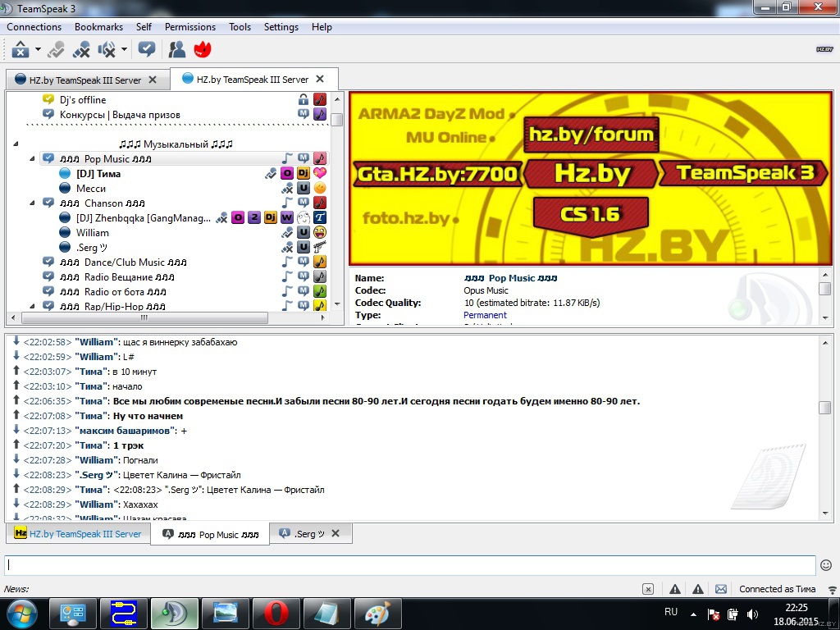Open the Windows Start menu
This screenshot has height=630, width=840.
coord(21,614)
